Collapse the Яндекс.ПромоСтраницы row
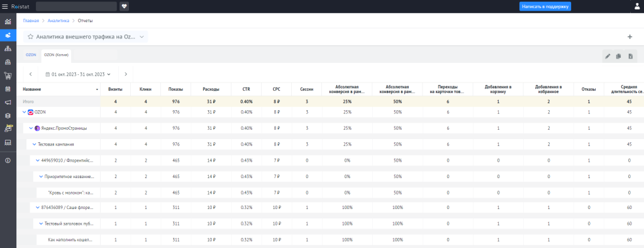 (31, 128)
